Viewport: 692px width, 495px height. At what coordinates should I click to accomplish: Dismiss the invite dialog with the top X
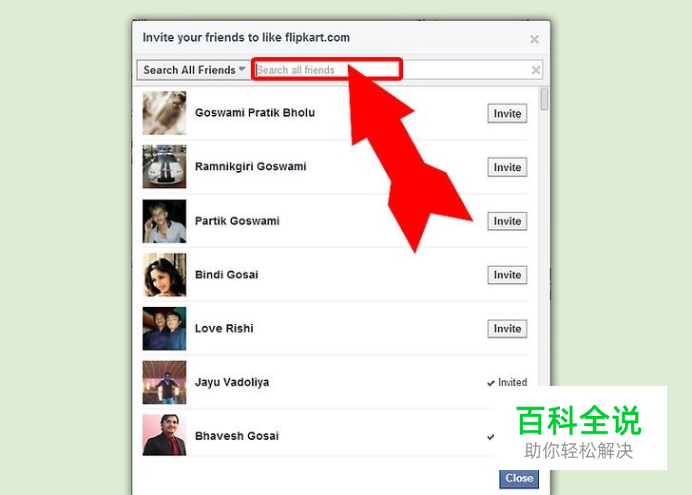click(x=534, y=39)
